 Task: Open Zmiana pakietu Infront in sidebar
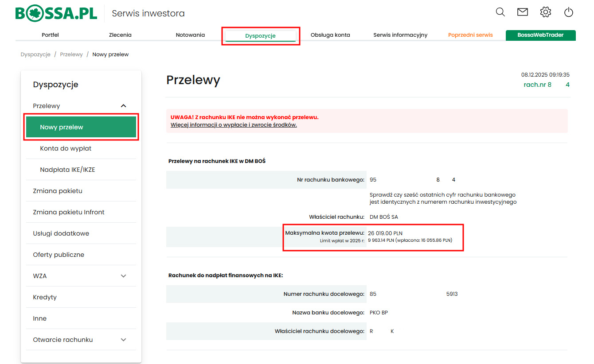(69, 212)
